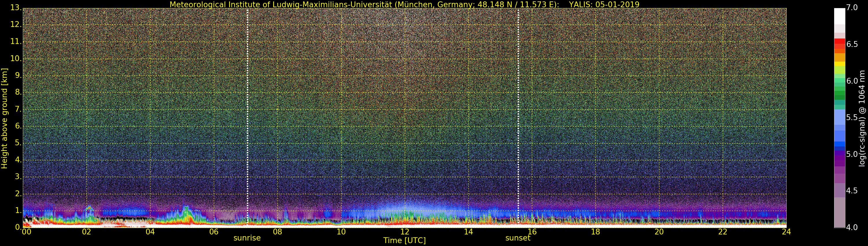Click the '08' time tick label

[x=277, y=232]
